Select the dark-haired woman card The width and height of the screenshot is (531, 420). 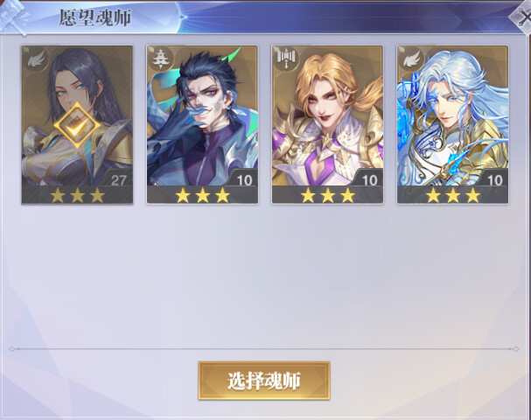pyautogui.click(x=77, y=124)
